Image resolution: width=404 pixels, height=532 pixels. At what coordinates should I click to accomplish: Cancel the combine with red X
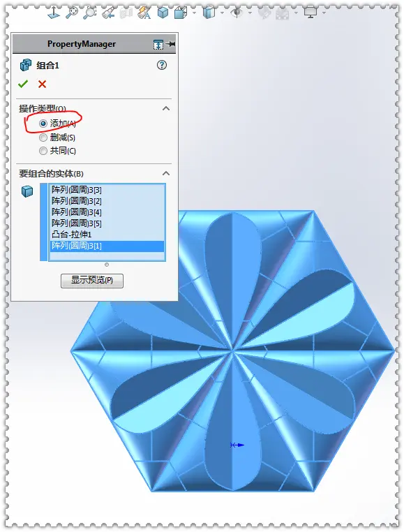pos(42,84)
